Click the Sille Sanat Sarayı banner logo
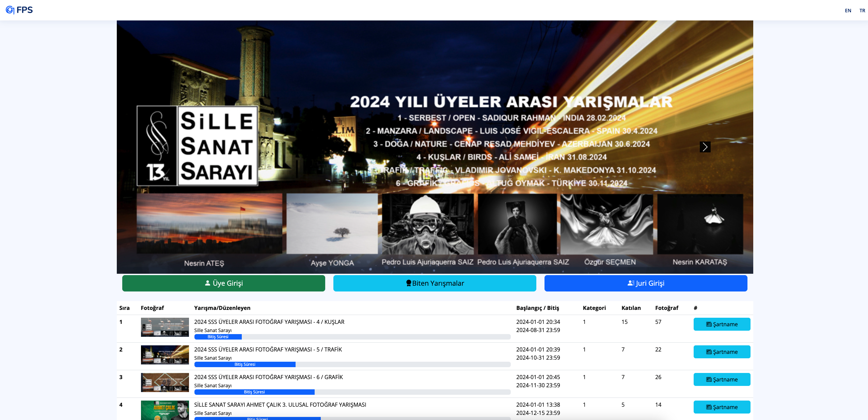The height and width of the screenshot is (420, 868). tap(197, 146)
